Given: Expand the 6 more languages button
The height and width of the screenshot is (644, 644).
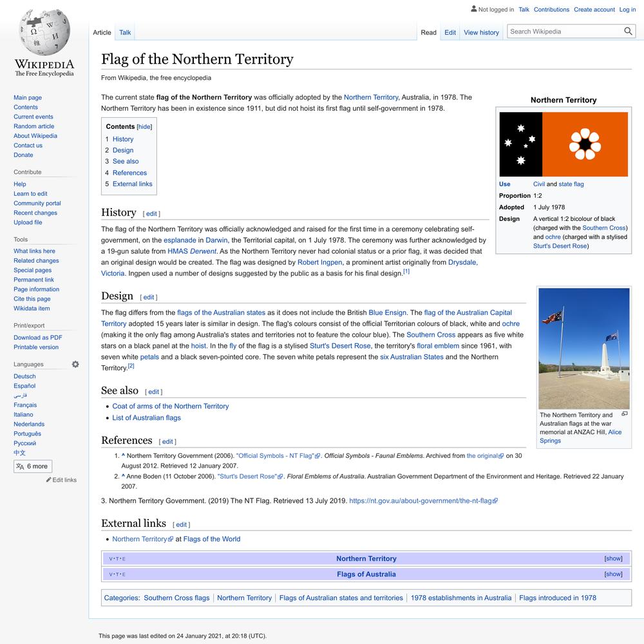Looking at the screenshot, I should [33, 466].
